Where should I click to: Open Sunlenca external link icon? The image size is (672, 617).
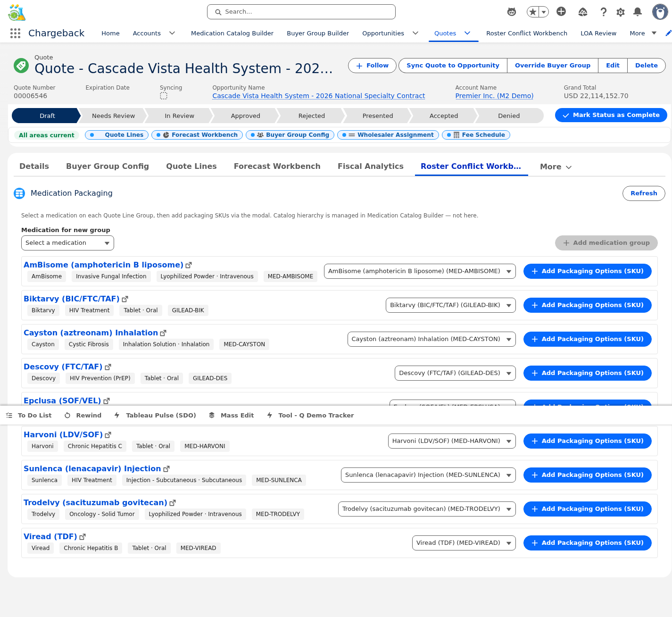(x=166, y=469)
